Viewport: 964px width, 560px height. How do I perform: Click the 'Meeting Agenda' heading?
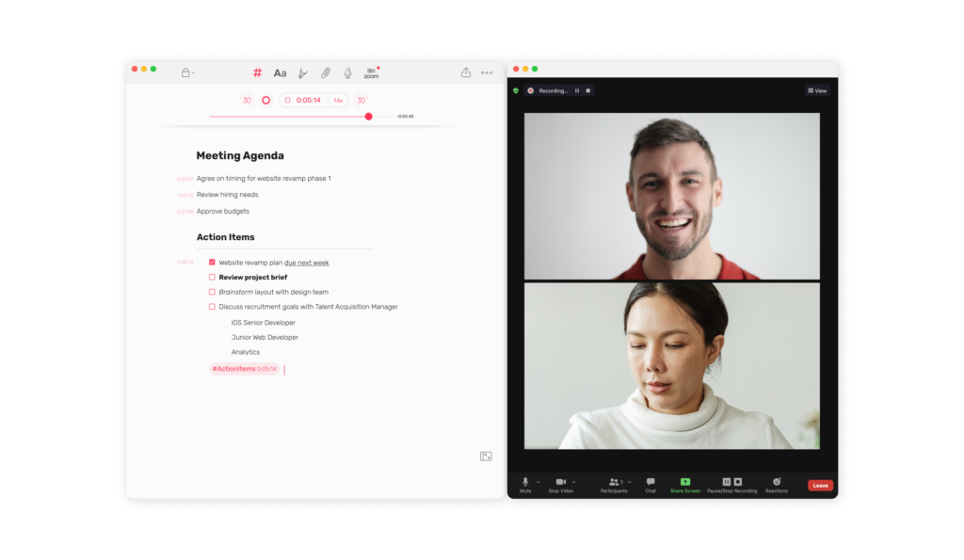click(240, 155)
